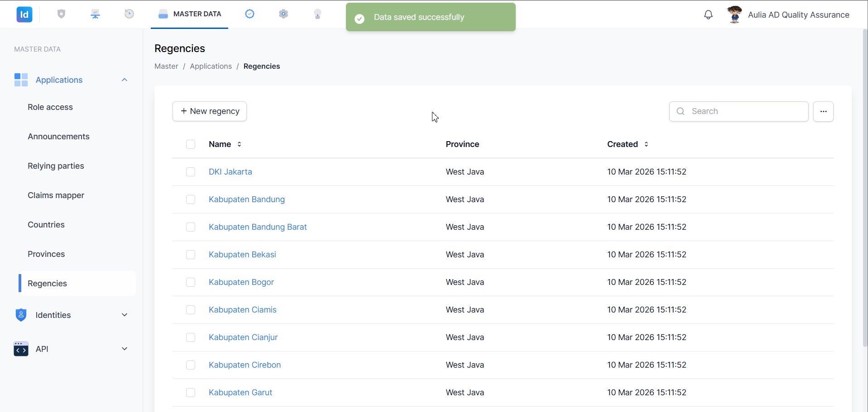
Task: Check the Kabupaten Garut row checkbox
Action: (x=191, y=393)
